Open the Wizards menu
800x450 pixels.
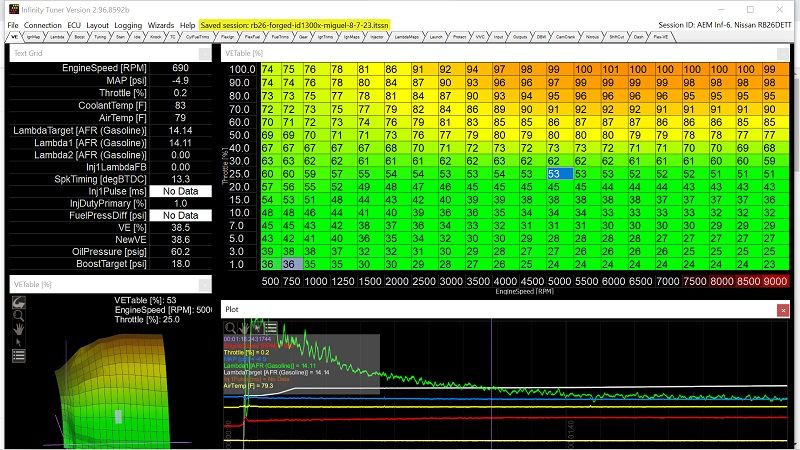click(x=159, y=23)
